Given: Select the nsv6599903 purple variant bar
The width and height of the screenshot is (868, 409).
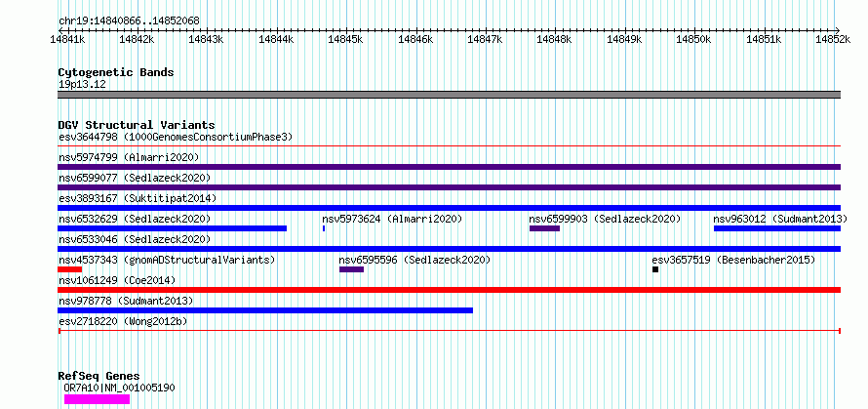Looking at the screenshot, I should click(544, 228).
